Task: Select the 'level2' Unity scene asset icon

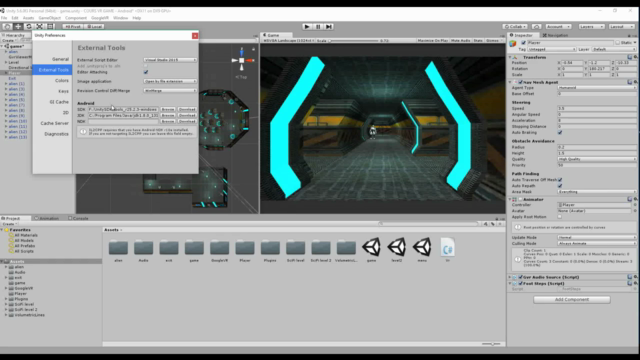Action: tap(397, 247)
